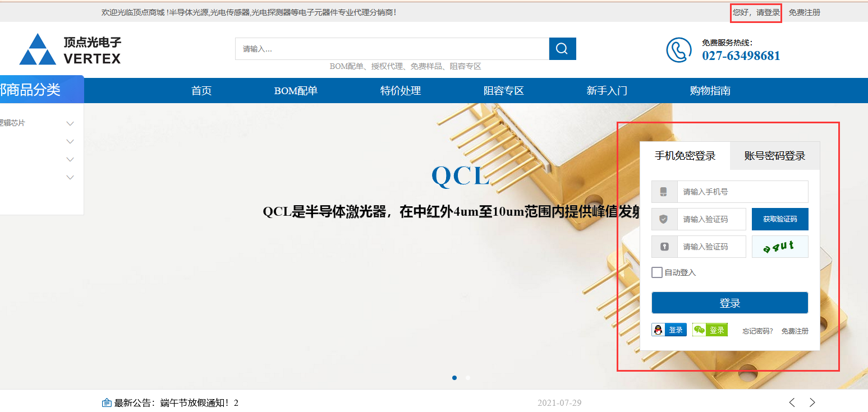Click the captcha image to refresh it
Image resolution: width=868 pixels, height=412 pixels.
[x=780, y=246]
